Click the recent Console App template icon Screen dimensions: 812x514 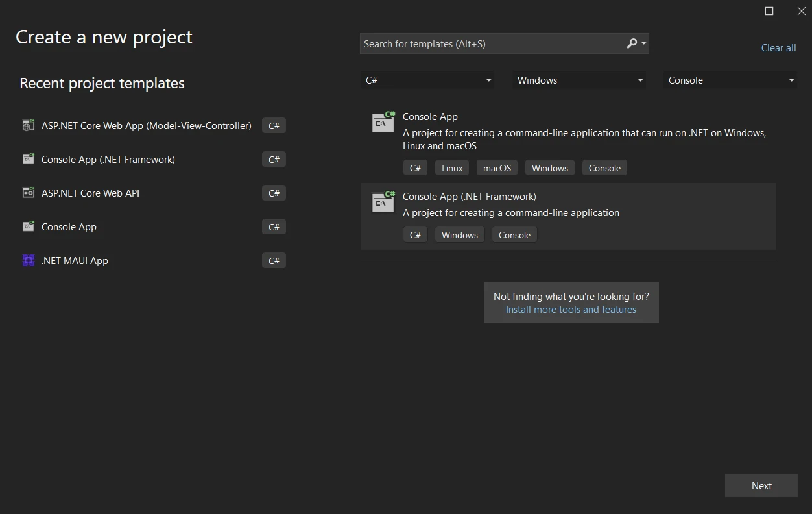pyautogui.click(x=28, y=227)
